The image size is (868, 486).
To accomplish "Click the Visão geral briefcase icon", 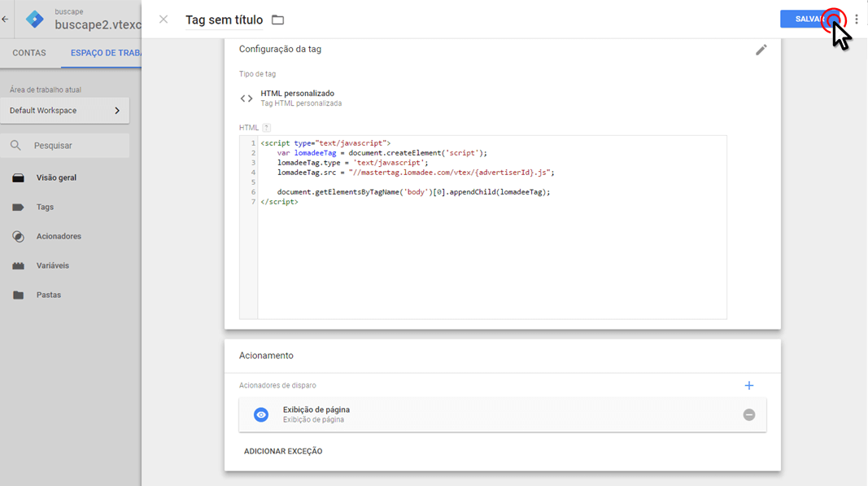I will pos(18,178).
